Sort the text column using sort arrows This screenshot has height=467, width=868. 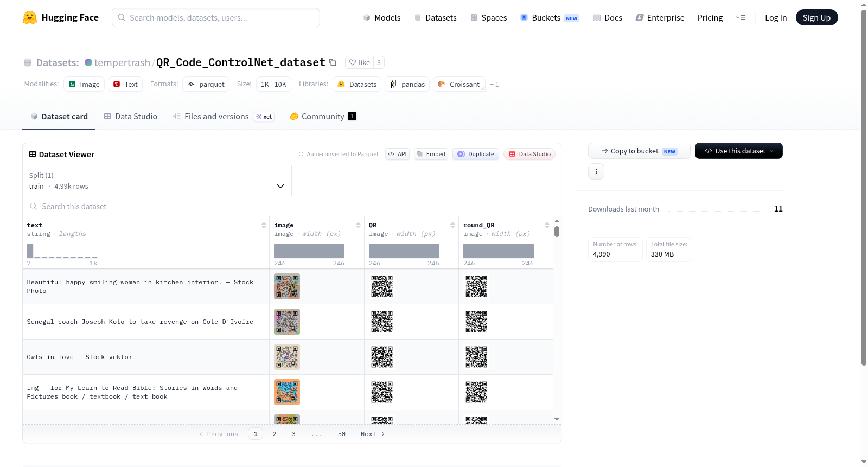[264, 225]
